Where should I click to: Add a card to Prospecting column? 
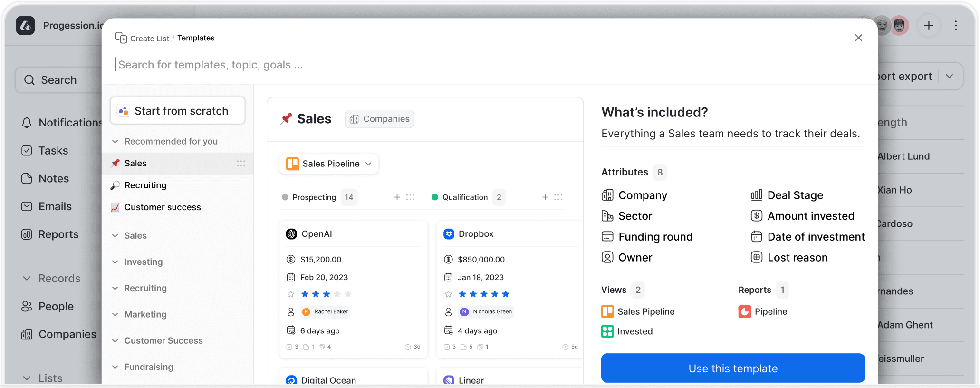tap(397, 197)
